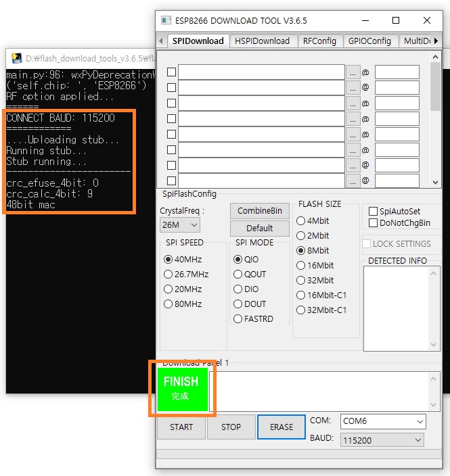
Task: Select 80MHz SPI speed
Action: 183,304
